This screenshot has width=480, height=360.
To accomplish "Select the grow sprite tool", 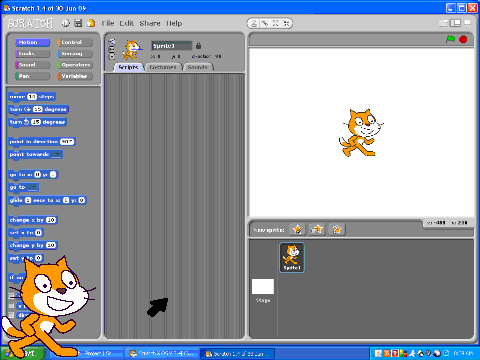I will coord(275,23).
